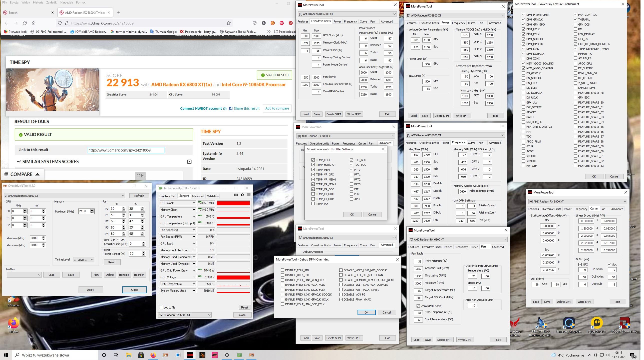Enable the GFX_DCS feature checkbox
The width and height of the screenshot is (644, 360).
coord(575,24)
